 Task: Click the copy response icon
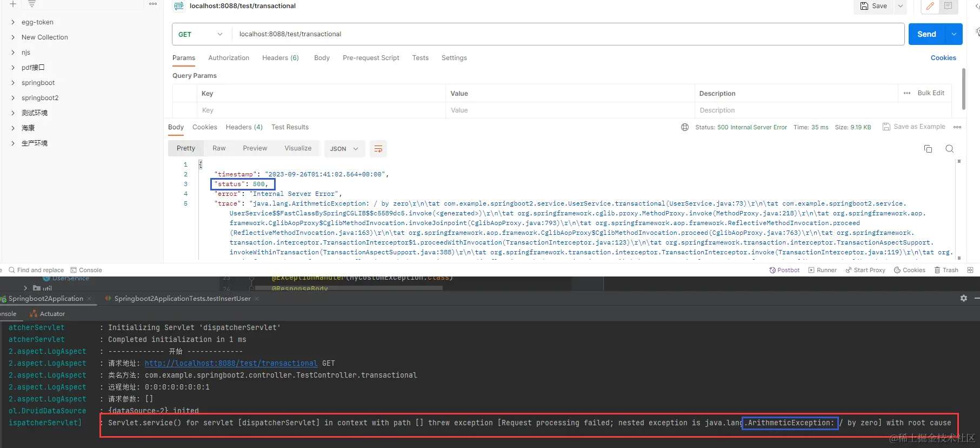click(928, 149)
